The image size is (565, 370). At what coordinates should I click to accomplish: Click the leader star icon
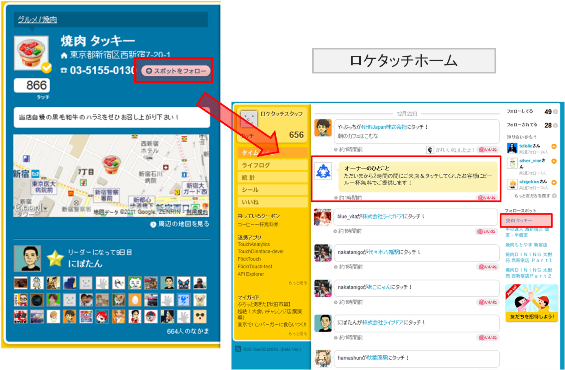point(55,259)
